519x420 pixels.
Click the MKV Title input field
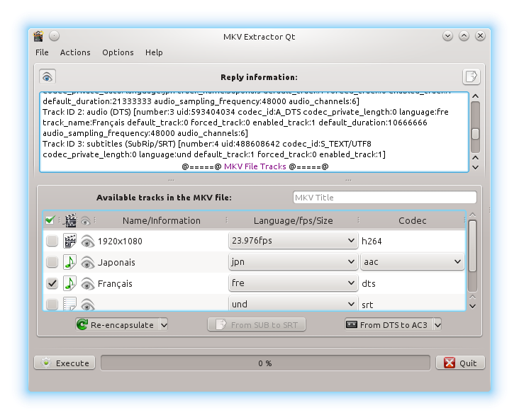pyautogui.click(x=384, y=198)
